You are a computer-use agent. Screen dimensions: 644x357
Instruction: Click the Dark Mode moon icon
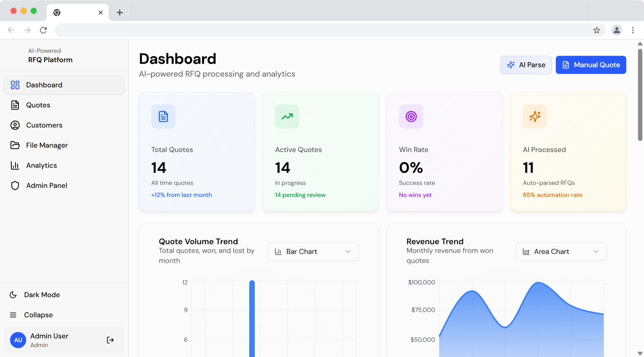13,295
